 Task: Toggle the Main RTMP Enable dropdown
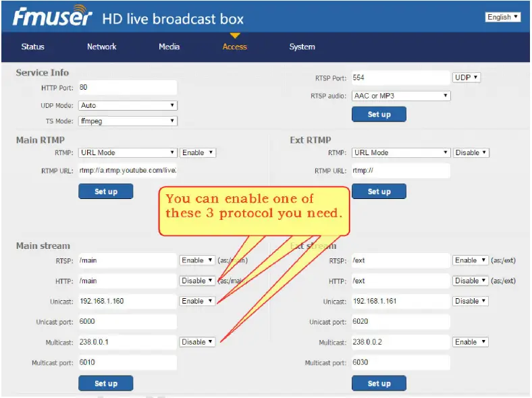(197, 152)
